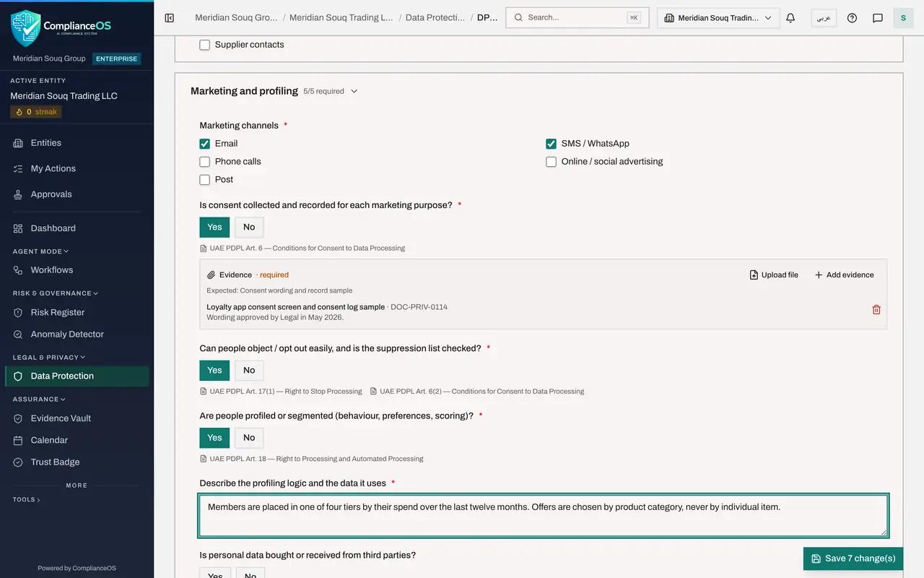Switch language to Arabic button
This screenshot has height=578, width=924.
[824, 18]
